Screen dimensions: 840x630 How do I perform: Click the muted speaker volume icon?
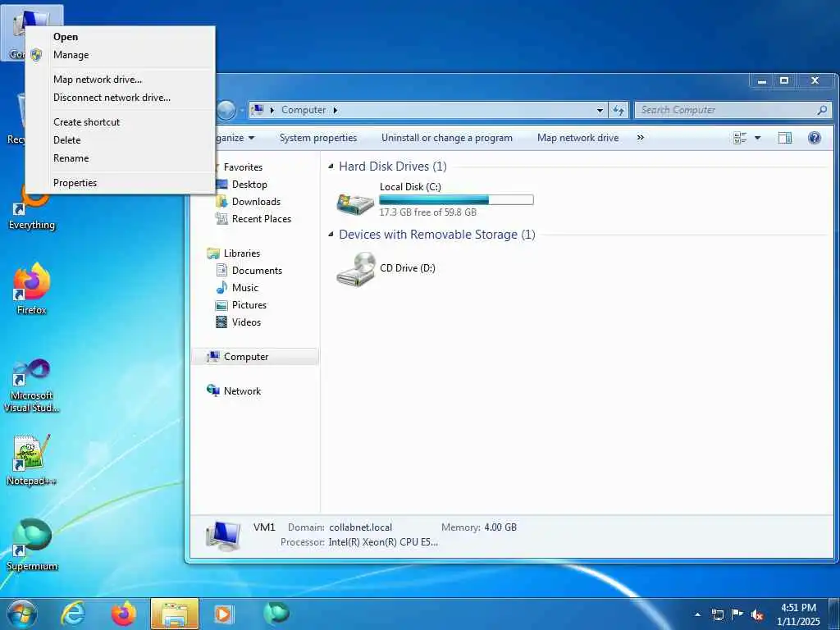(x=757, y=615)
